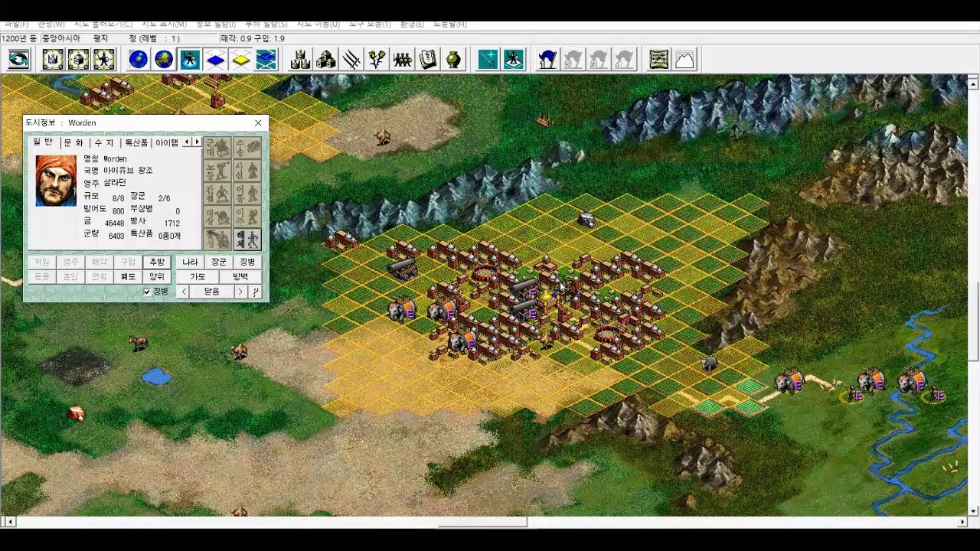This screenshot has width=980, height=551.
Task: Click the patterned map toolbar icon
Action: 658,59
